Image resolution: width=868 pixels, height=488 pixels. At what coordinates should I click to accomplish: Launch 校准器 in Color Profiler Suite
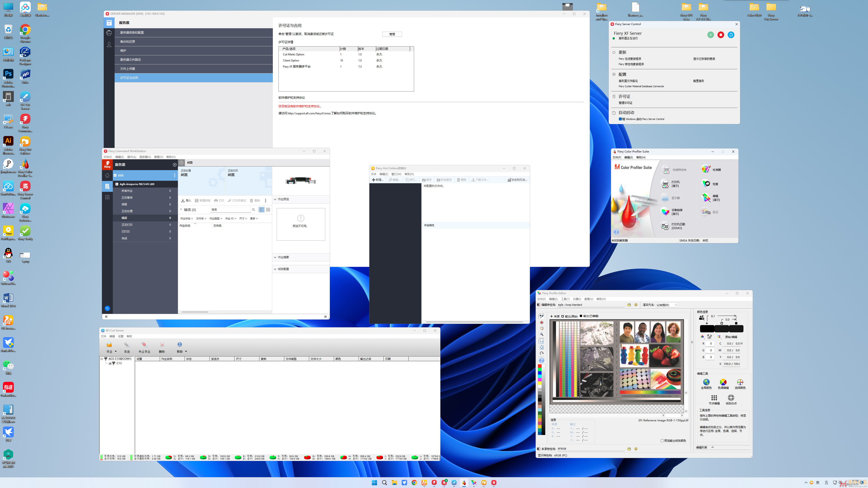[711, 169]
